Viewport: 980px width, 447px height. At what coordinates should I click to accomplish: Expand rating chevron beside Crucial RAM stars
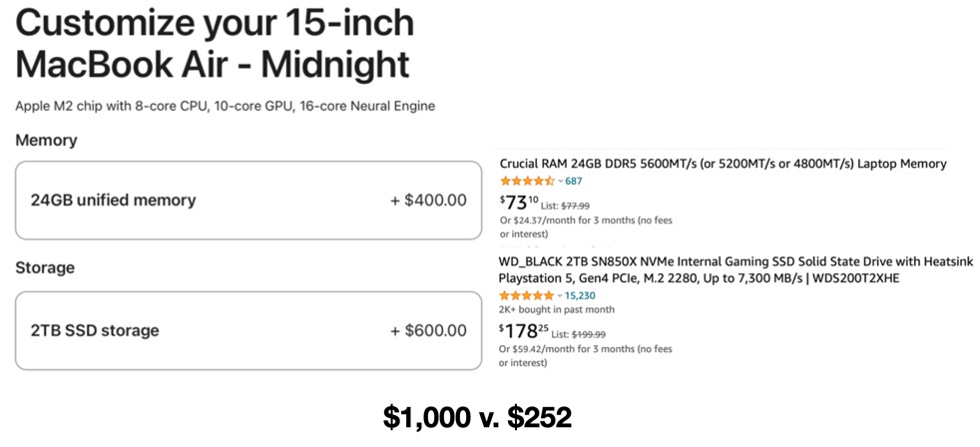tap(560, 182)
